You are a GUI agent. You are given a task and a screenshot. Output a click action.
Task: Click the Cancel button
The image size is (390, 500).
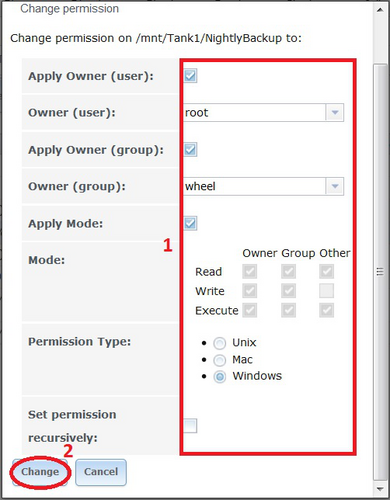coord(101,472)
